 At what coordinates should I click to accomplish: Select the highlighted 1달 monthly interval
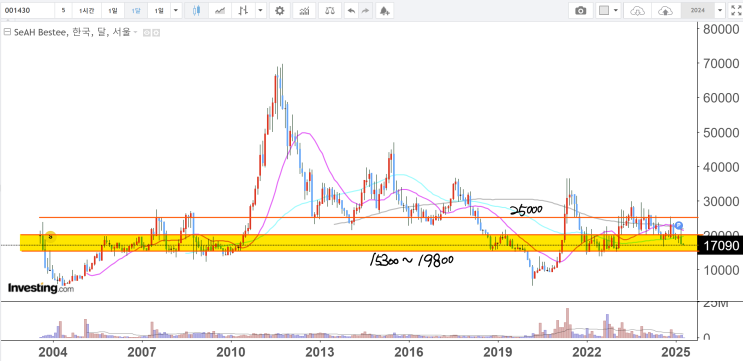pyautogui.click(x=136, y=10)
